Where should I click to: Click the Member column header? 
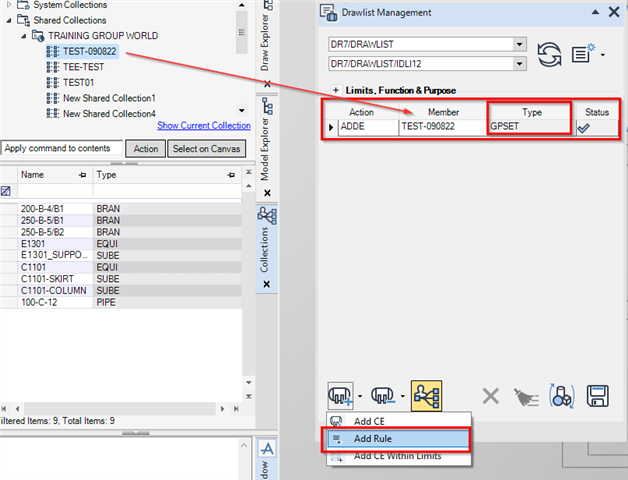click(443, 112)
